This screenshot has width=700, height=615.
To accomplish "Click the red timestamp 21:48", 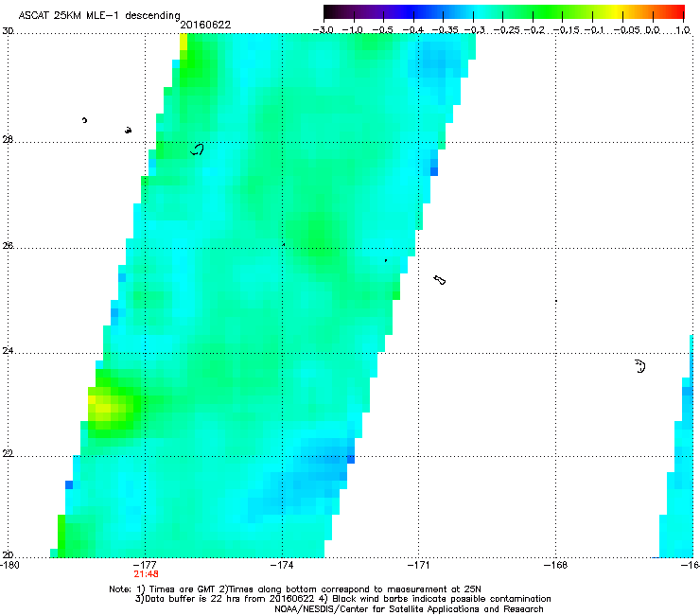I will (146, 574).
